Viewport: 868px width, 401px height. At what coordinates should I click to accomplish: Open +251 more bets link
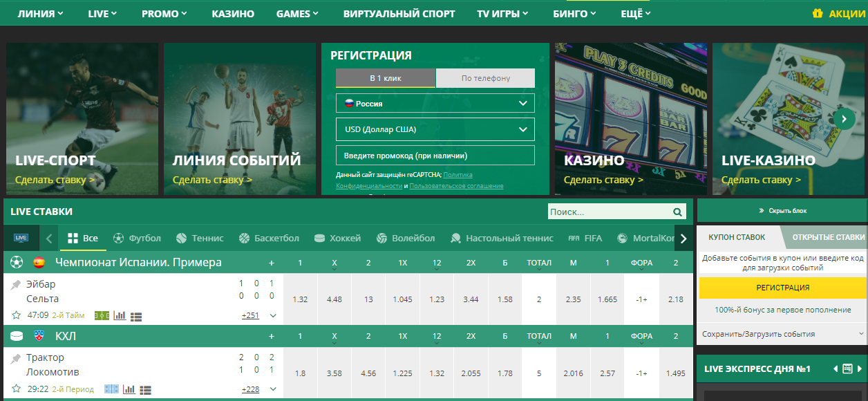(250, 315)
